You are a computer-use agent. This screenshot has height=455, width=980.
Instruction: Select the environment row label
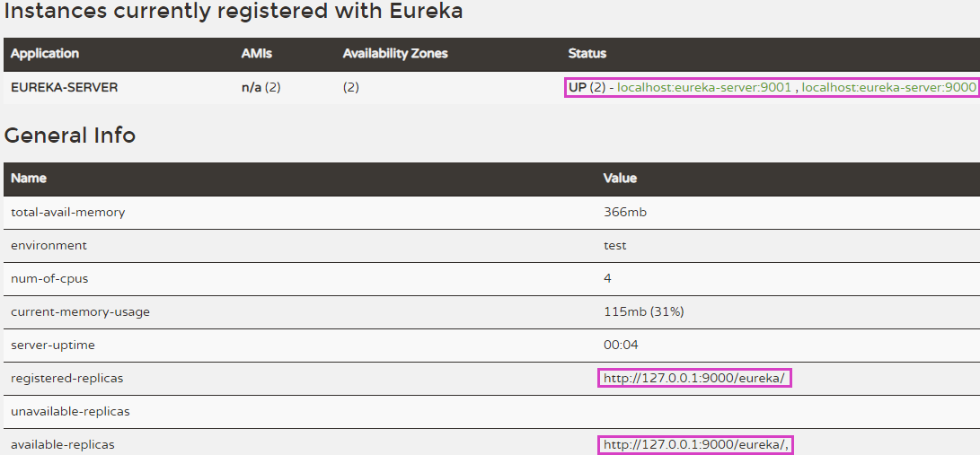49,245
